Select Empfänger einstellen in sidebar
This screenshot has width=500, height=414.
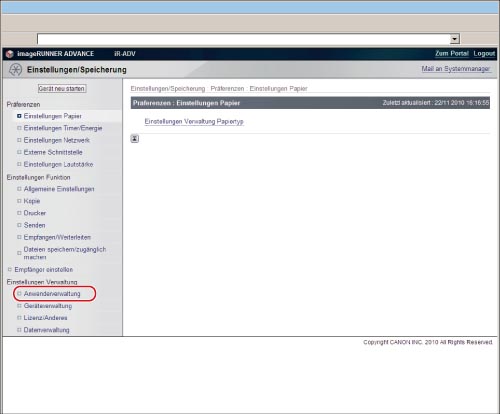click(x=44, y=269)
